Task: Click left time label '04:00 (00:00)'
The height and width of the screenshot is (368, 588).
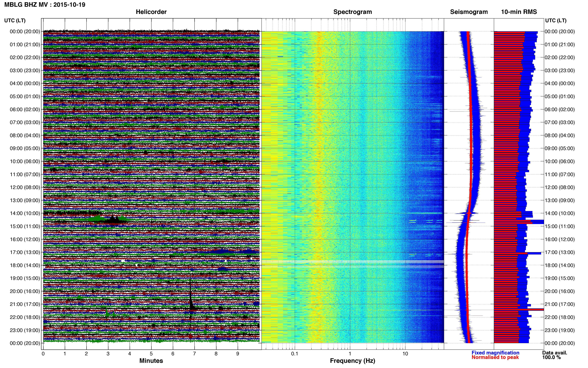Action: coord(25,83)
